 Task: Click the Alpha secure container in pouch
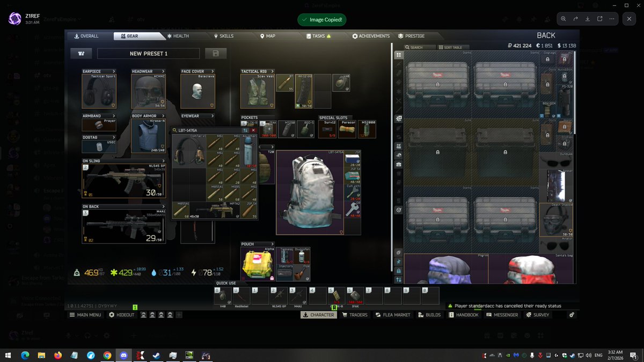[258, 264]
